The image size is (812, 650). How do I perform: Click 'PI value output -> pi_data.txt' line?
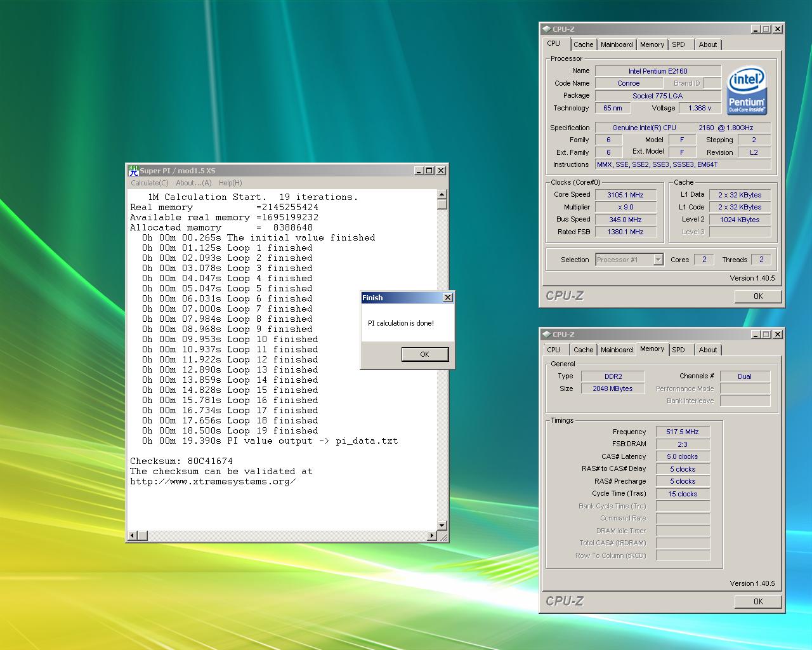pos(270,441)
